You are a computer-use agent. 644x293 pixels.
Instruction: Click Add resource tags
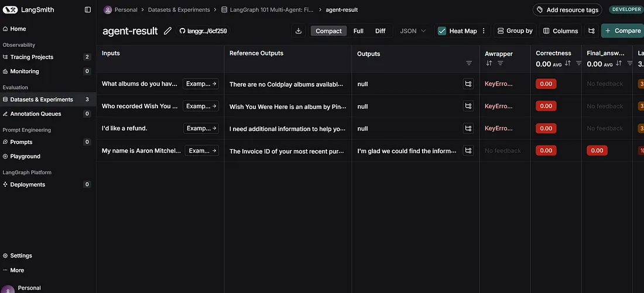[567, 10]
